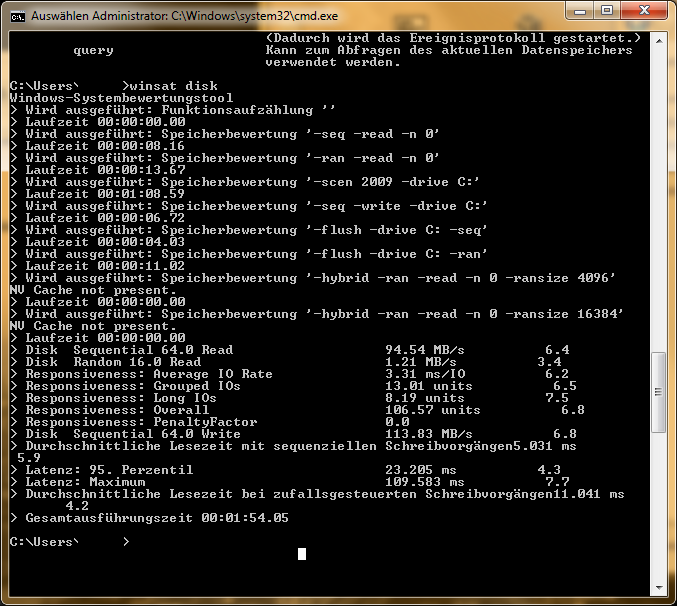Click the 'winsat disk' command text
The image size is (677, 606).
[x=174, y=86]
